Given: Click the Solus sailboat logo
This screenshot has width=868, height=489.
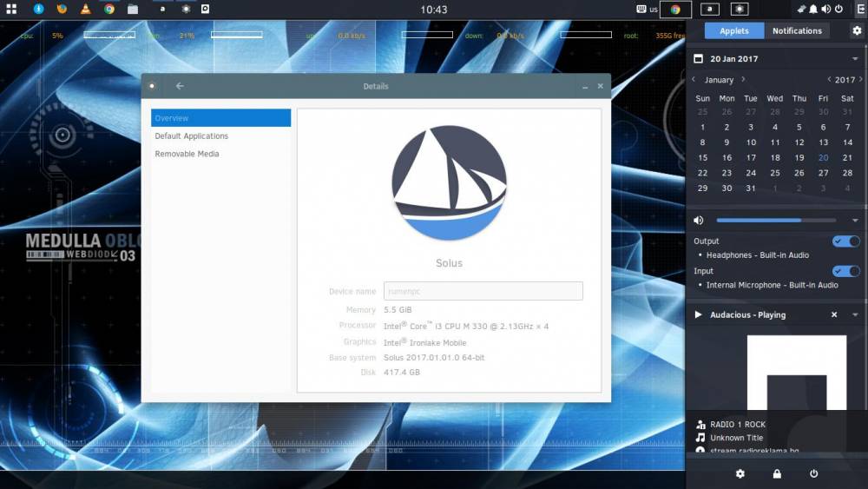Looking at the screenshot, I should [x=449, y=182].
